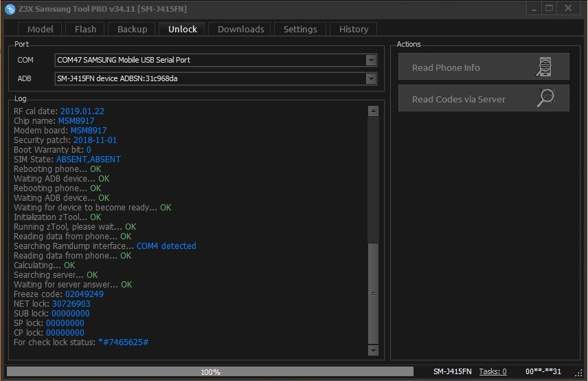Click the resize grip in status bar corner

(578, 372)
